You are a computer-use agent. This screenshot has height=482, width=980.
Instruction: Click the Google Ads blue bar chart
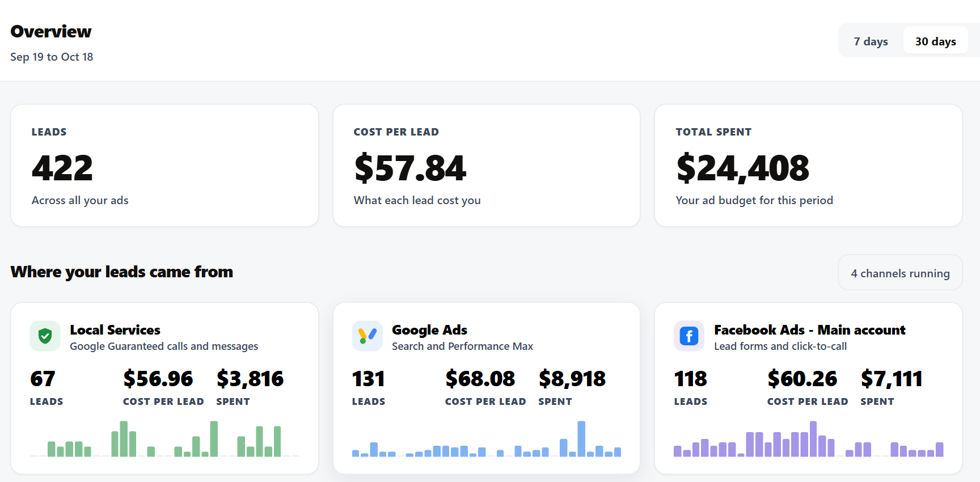pyautogui.click(x=487, y=439)
